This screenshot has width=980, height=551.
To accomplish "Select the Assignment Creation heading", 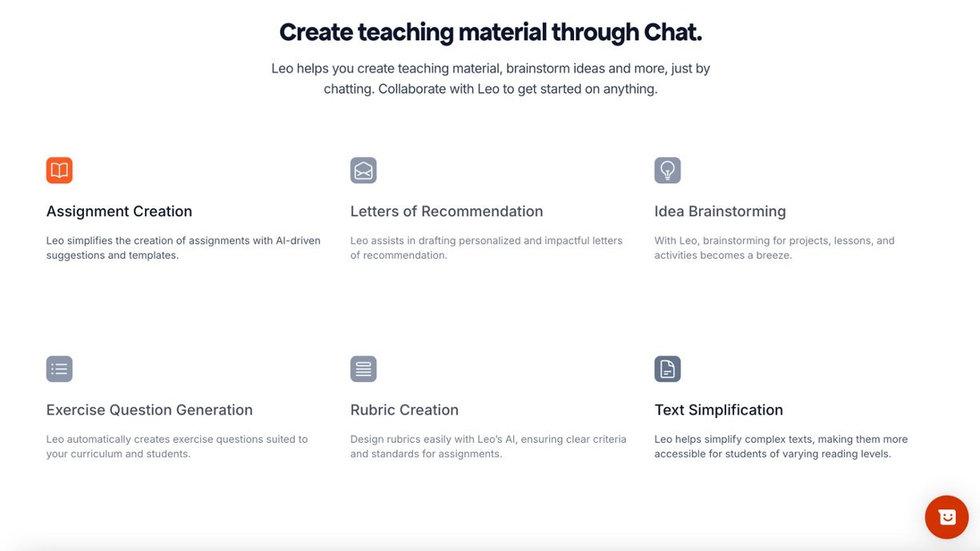I will (x=119, y=211).
